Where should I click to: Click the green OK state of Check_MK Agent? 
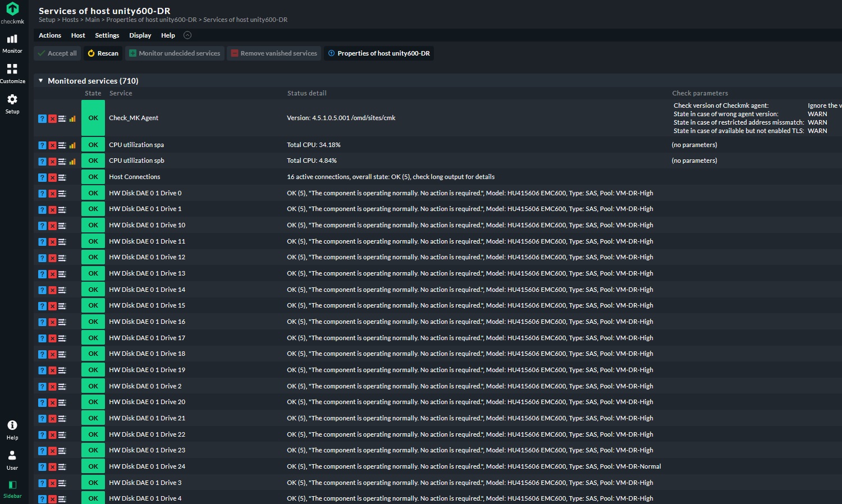93,118
